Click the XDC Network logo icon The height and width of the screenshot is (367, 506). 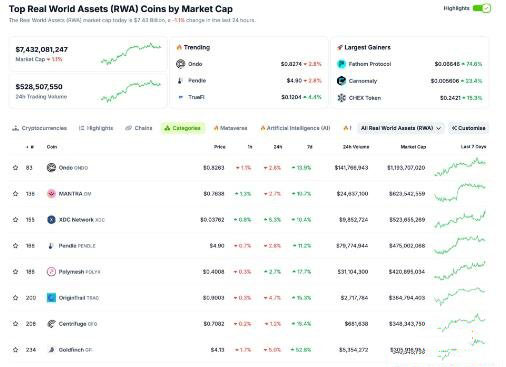pos(51,220)
